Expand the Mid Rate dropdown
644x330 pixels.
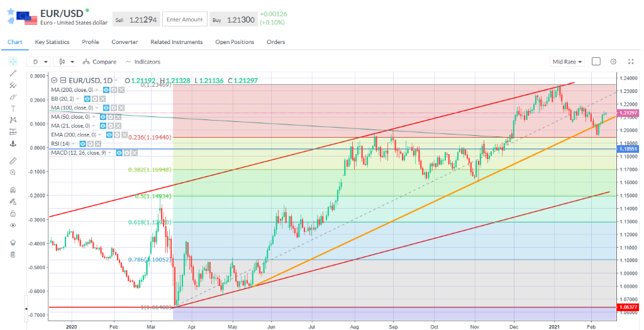pyautogui.click(x=567, y=62)
